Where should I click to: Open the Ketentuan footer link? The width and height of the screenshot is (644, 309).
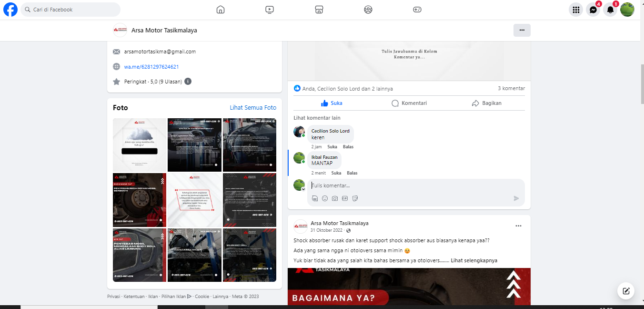134,296
